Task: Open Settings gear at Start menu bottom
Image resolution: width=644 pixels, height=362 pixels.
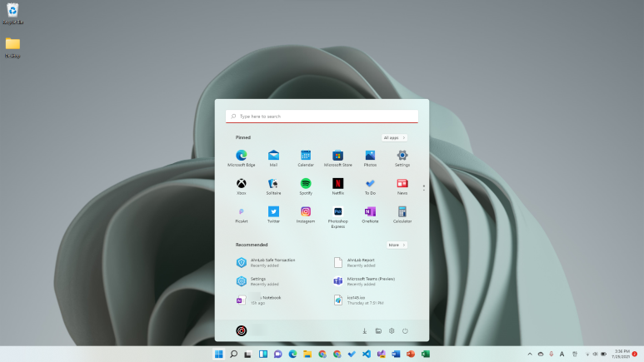Action: [392, 331]
